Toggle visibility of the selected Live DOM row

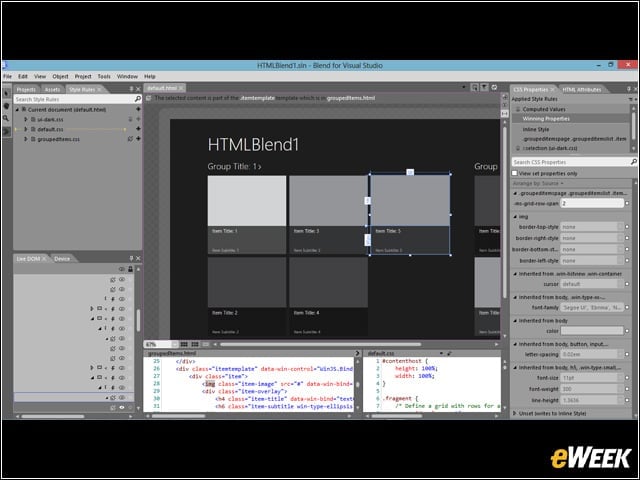coord(122,397)
